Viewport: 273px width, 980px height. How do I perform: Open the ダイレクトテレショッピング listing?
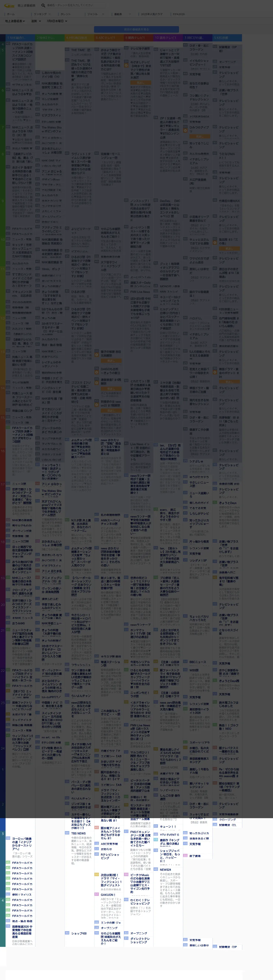coord(140,940)
